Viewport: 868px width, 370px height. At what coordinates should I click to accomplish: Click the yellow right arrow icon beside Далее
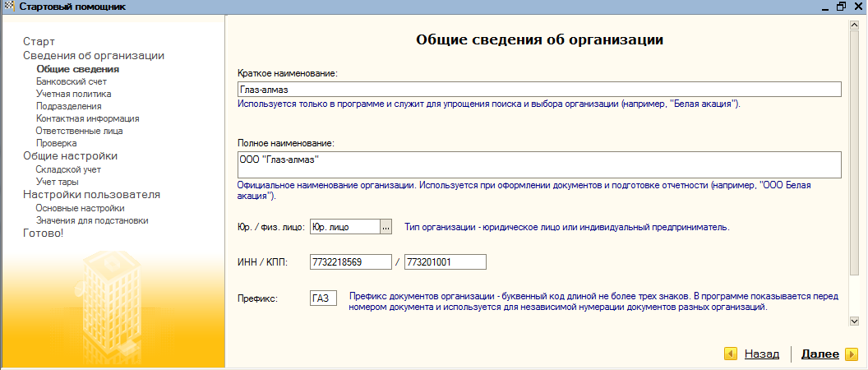point(851,354)
